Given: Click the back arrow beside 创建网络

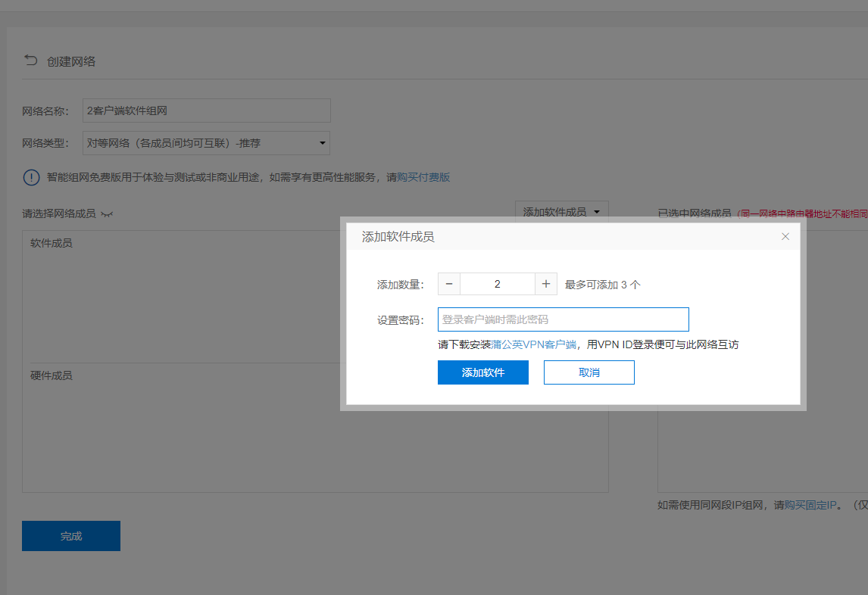Looking at the screenshot, I should pyautogui.click(x=30, y=61).
